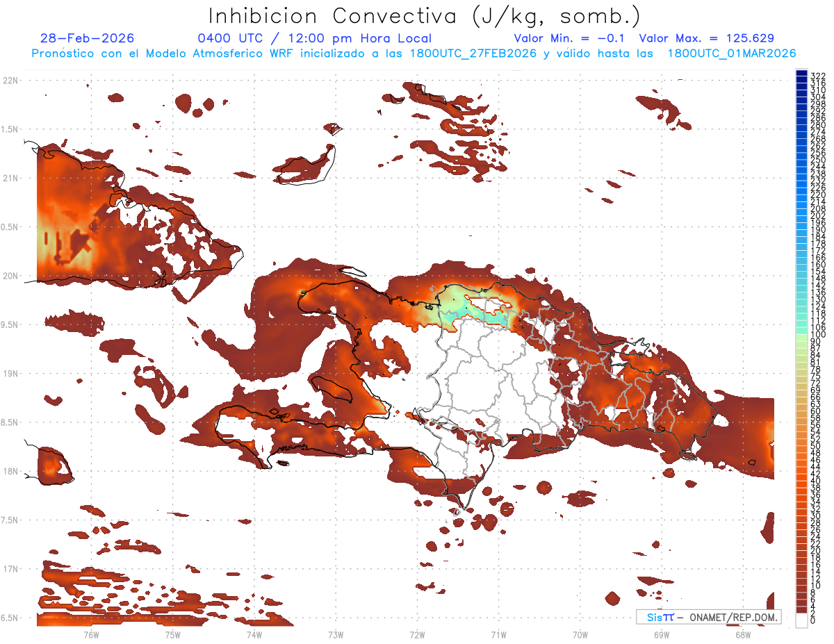Click the "18N" latitude label
The width and height of the screenshot is (834, 644).
click(x=10, y=471)
